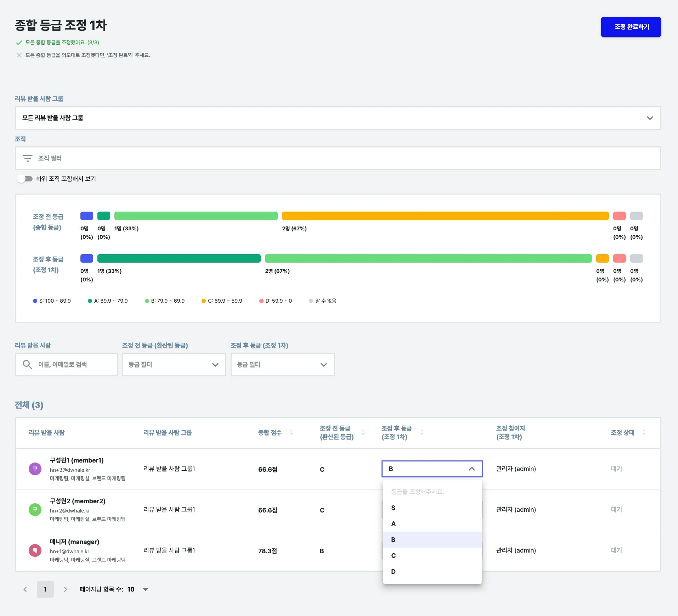Image resolution: width=678 pixels, height=616 pixels.
Task: Click page 1 pagination button
Action: click(45, 589)
